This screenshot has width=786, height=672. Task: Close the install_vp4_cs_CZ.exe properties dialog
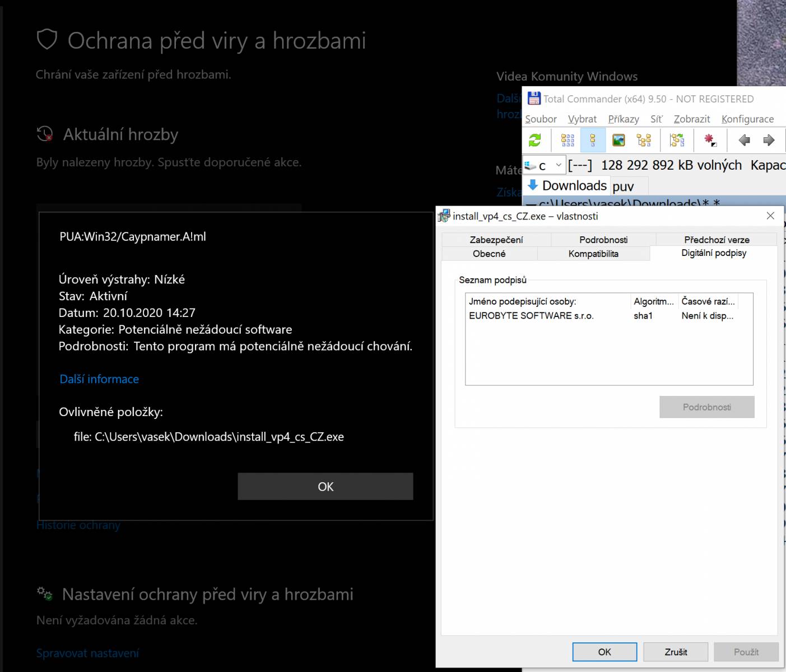[770, 216]
